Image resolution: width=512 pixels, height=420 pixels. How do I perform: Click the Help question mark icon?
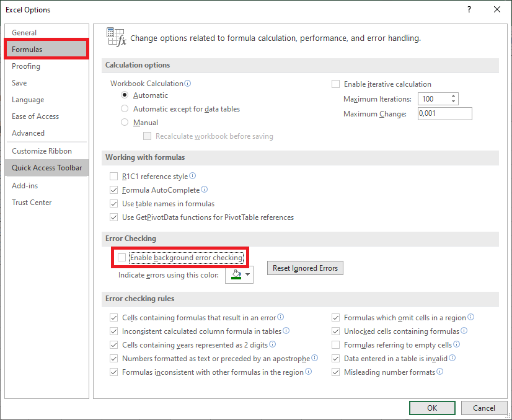click(469, 9)
